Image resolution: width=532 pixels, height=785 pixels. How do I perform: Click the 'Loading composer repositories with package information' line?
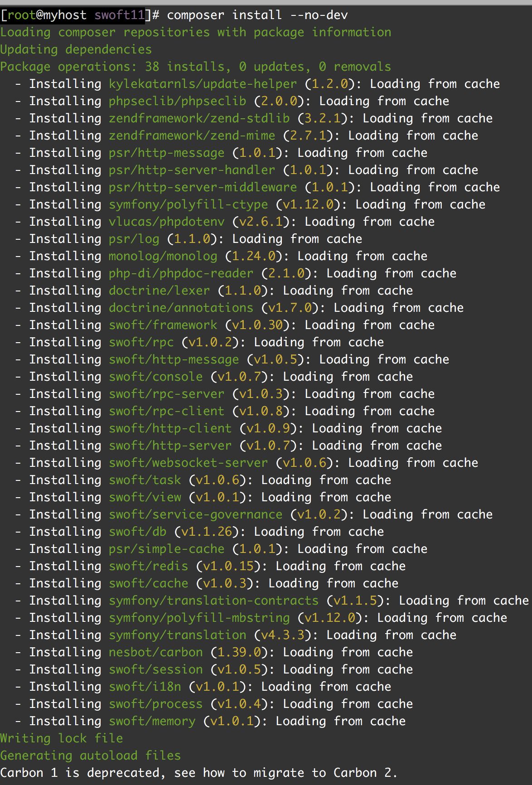coord(196,33)
